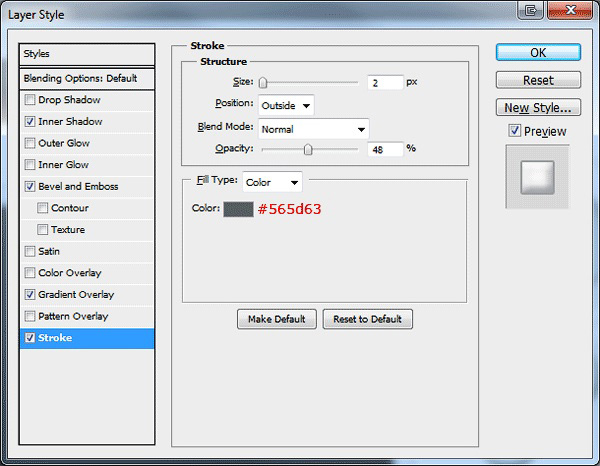
Task: Enable the Contour checkbox
Action: tap(42, 208)
